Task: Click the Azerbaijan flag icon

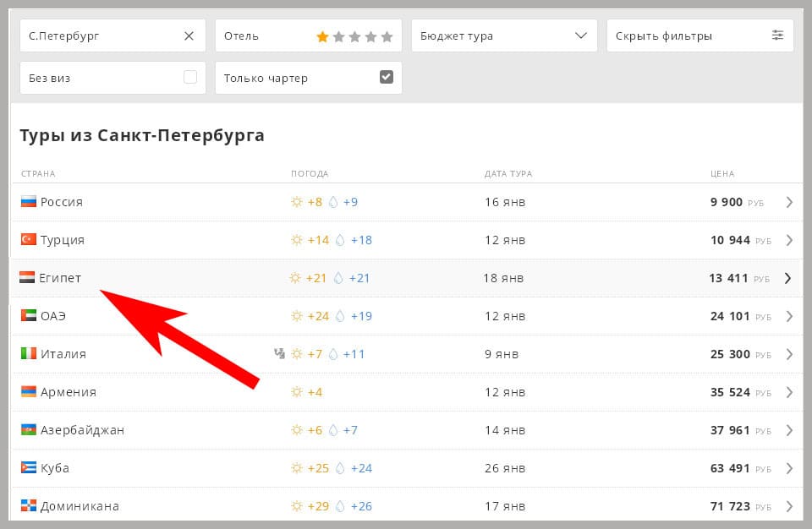Action: coord(29,429)
